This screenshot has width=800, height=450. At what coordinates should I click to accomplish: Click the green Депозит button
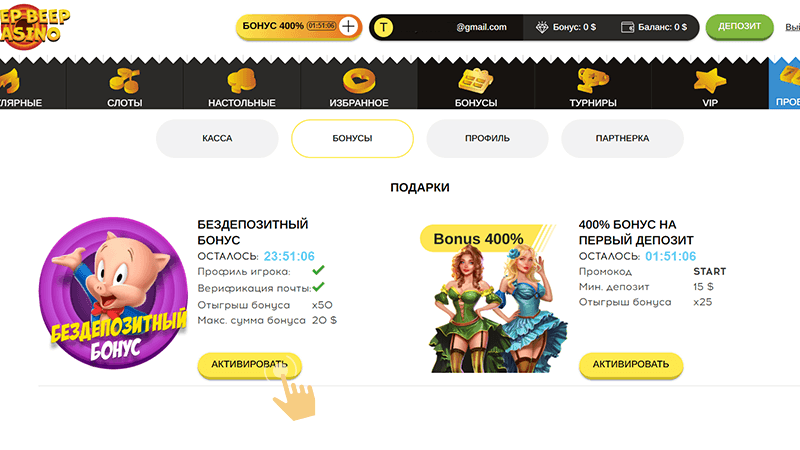[739, 27]
